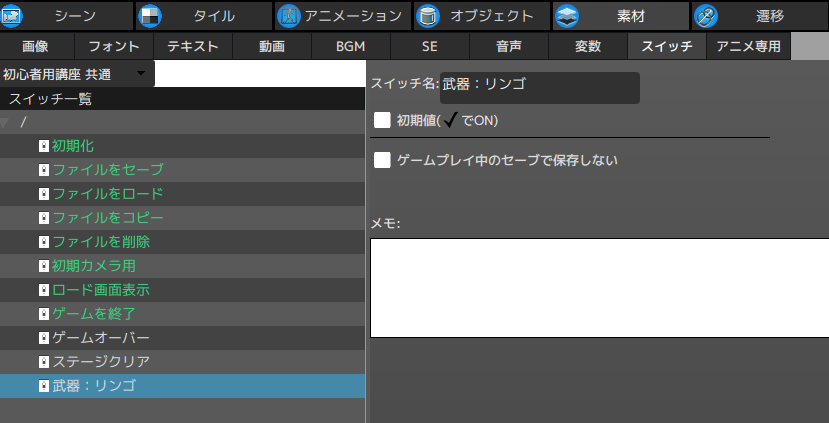829x423 pixels.
Task: Open the 変数 sub-tab
Action: (588, 47)
